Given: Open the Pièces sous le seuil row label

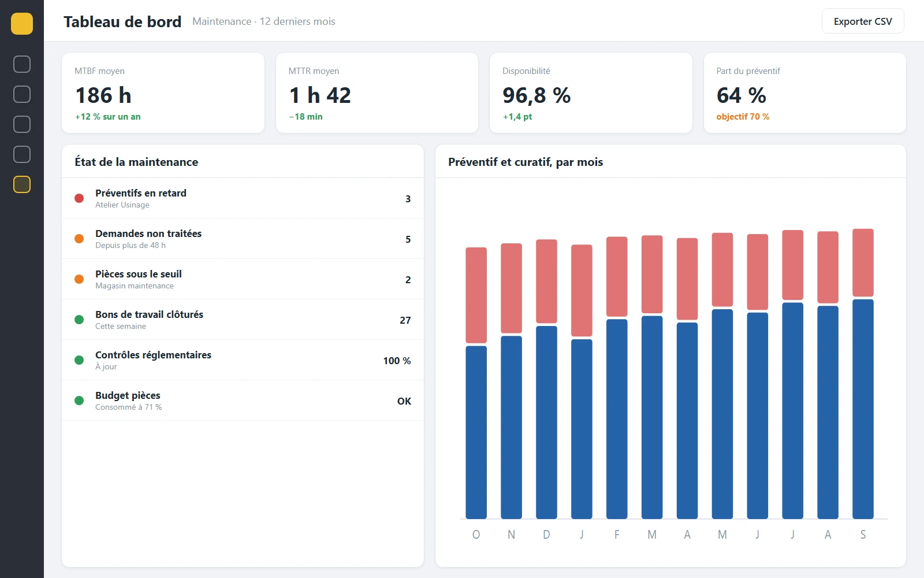Looking at the screenshot, I should tap(139, 274).
